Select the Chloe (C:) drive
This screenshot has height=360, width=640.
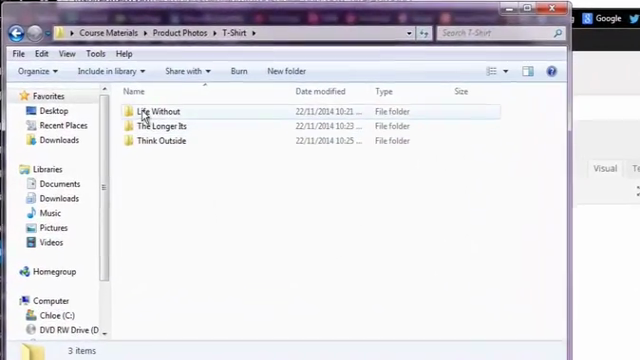click(57, 316)
